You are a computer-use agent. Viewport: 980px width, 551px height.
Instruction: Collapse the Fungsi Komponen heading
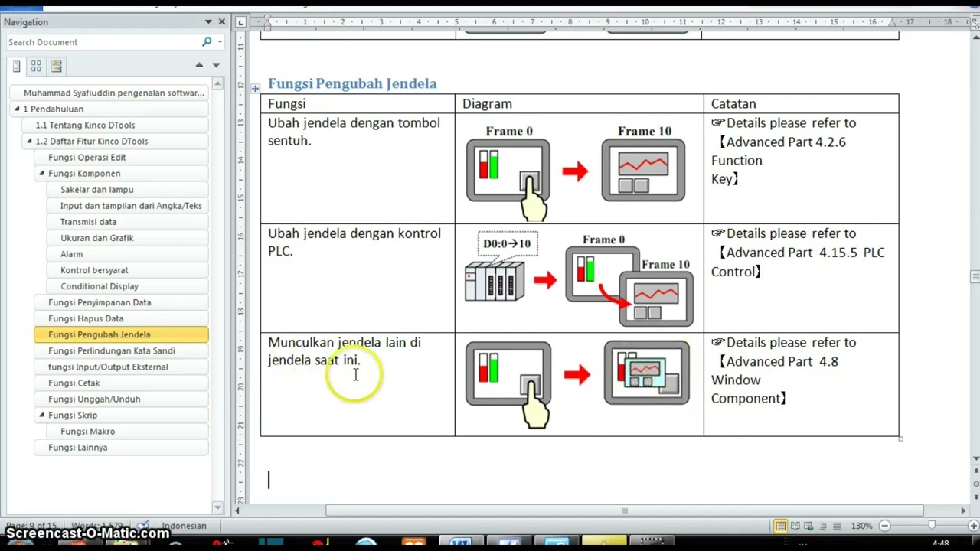click(x=41, y=173)
